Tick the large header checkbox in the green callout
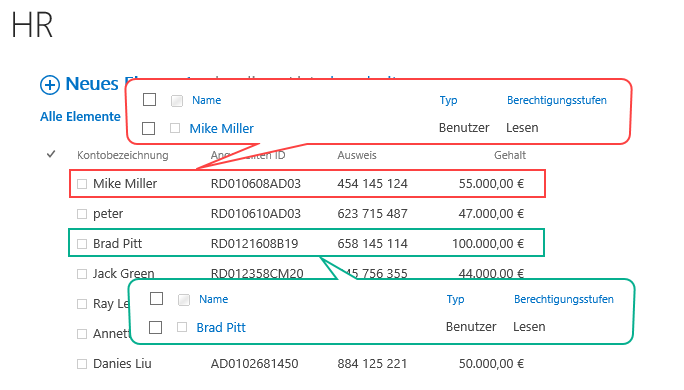The height and width of the screenshot is (390, 684). (156, 298)
